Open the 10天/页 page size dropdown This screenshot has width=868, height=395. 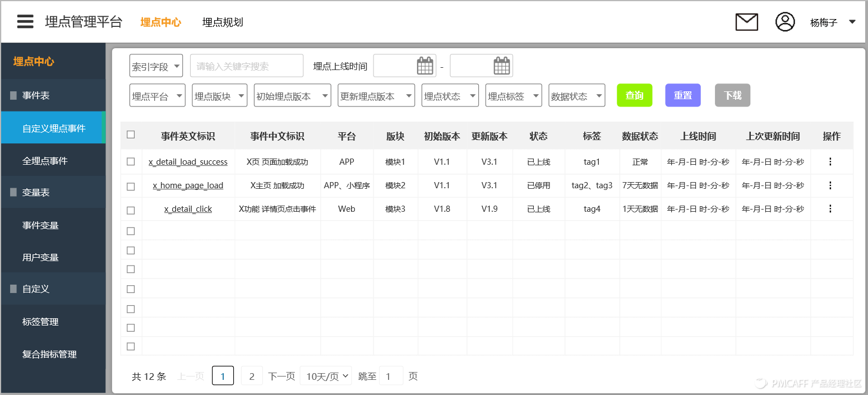point(326,376)
